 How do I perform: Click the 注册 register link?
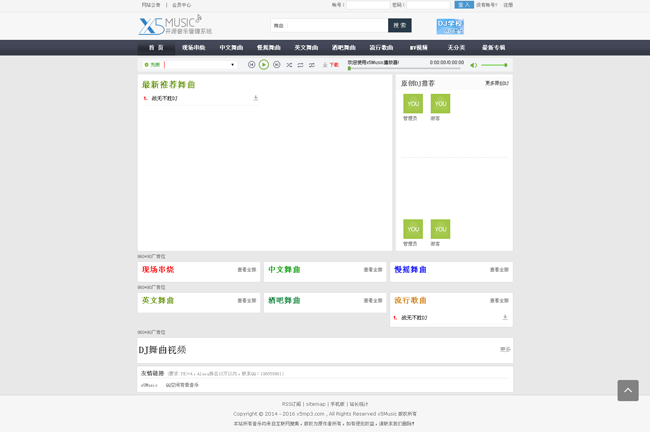click(x=508, y=5)
